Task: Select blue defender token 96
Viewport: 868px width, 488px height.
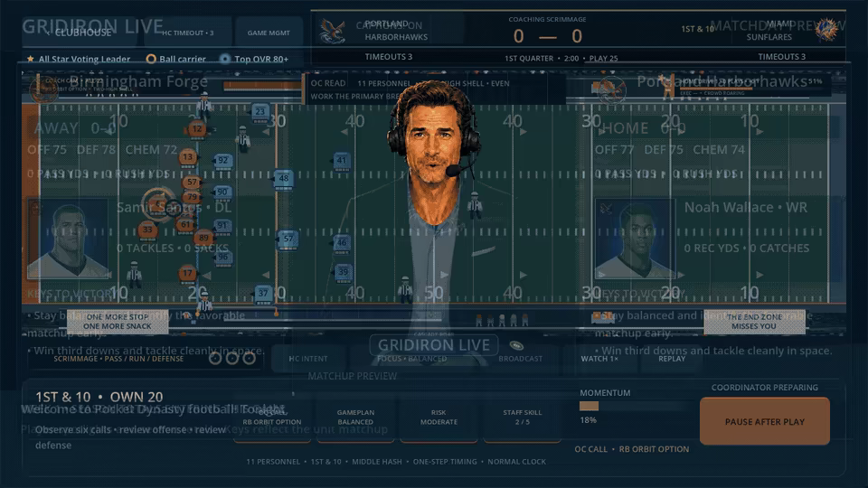Action: tap(223, 258)
